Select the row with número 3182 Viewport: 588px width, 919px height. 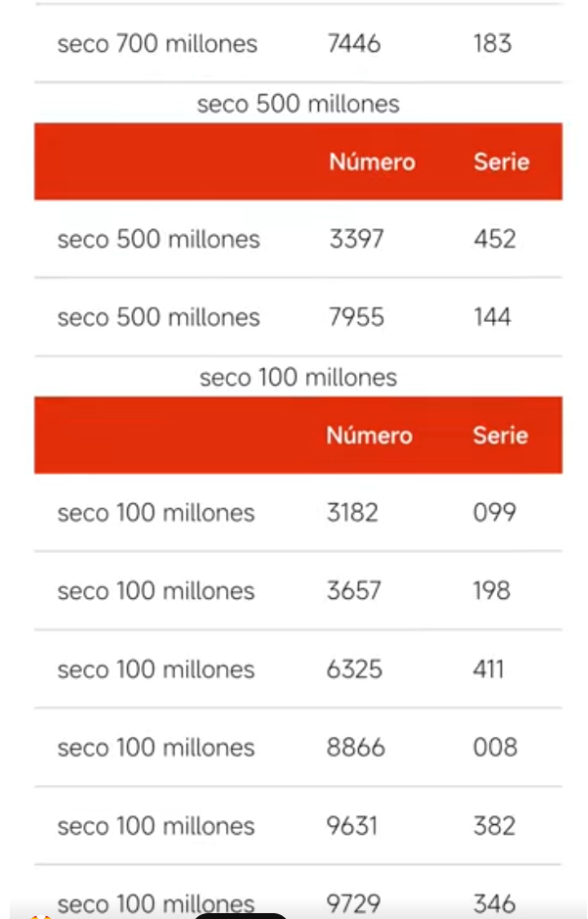(298, 513)
